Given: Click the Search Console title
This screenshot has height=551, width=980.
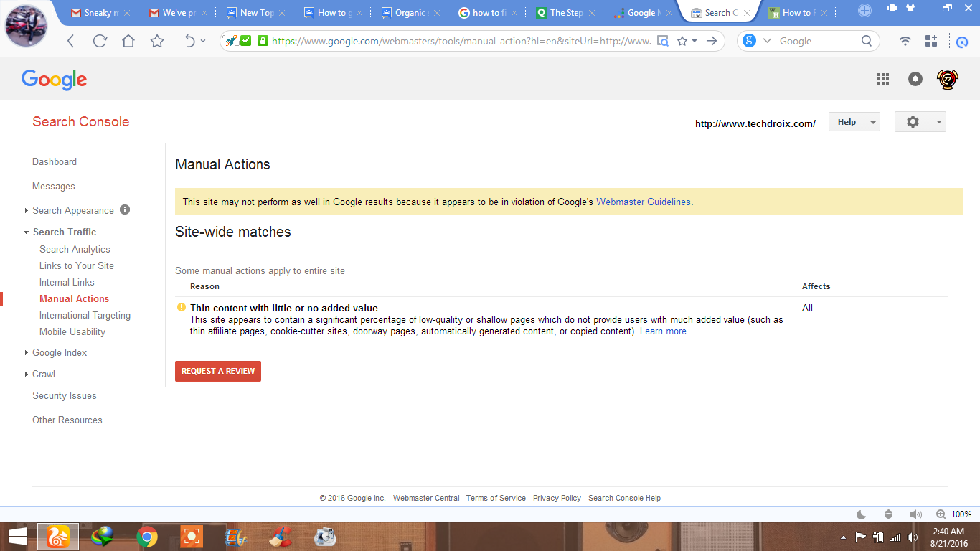Looking at the screenshot, I should [81, 121].
